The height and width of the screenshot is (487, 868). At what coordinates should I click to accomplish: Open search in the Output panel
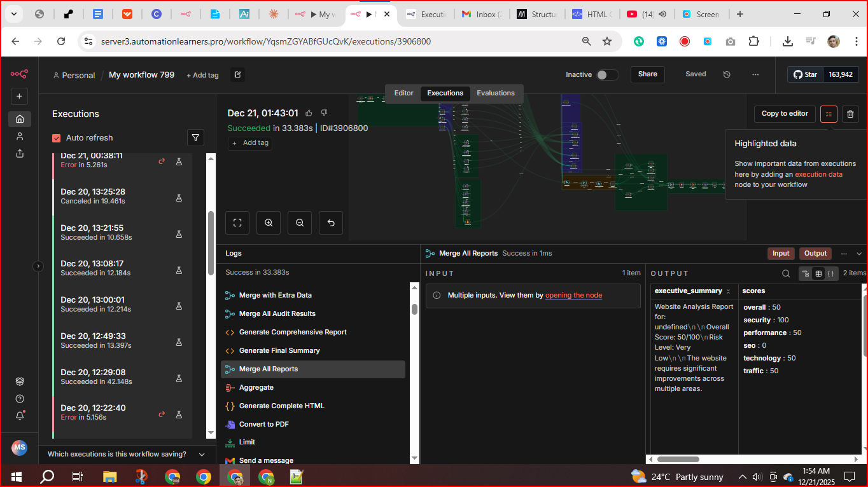click(x=785, y=273)
